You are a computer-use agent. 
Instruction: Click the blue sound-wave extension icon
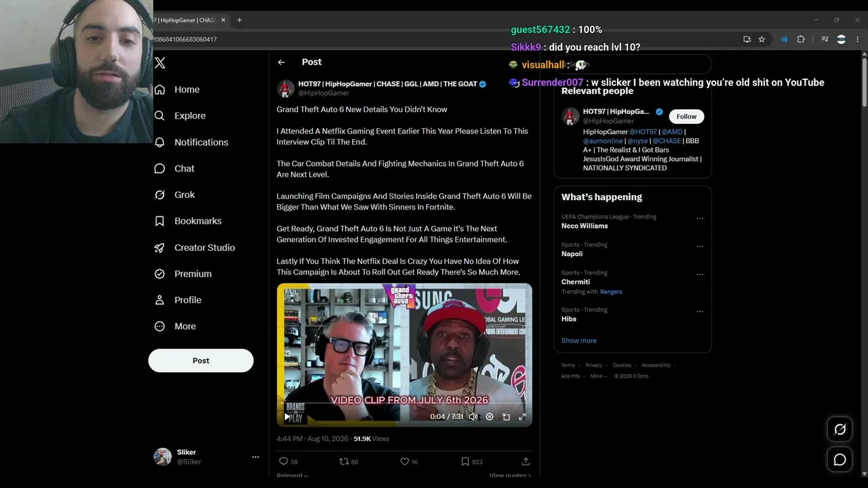click(784, 39)
